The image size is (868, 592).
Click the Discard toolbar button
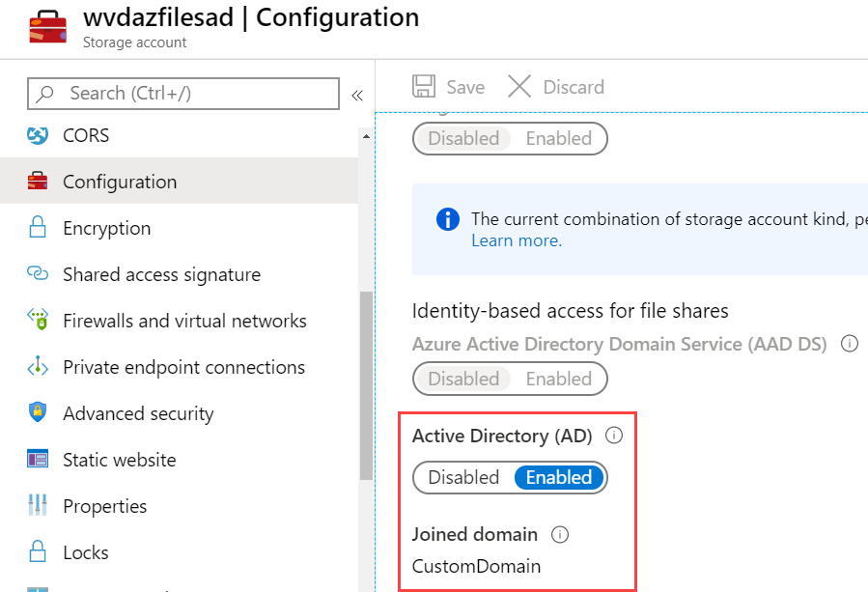pyautogui.click(x=556, y=87)
